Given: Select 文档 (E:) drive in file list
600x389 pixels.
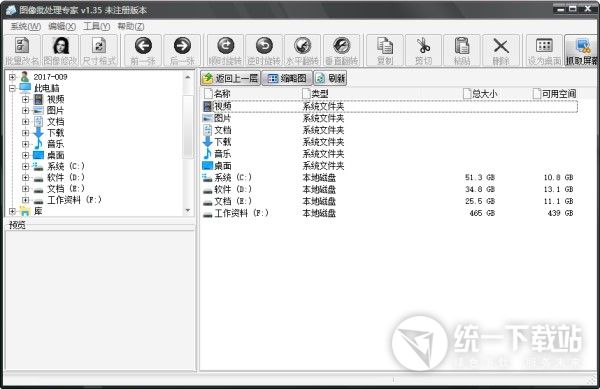Looking at the screenshot, I should [390, 201].
